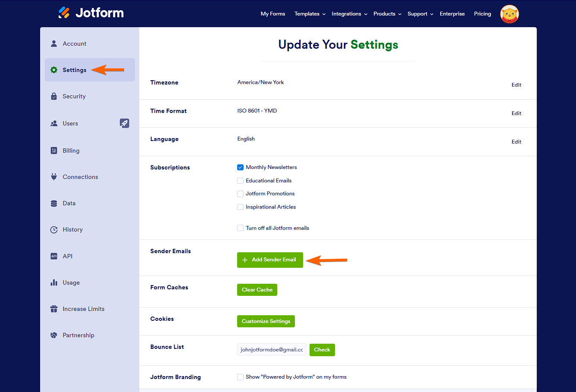
Task: Open the Support dropdown menu
Action: (x=420, y=14)
